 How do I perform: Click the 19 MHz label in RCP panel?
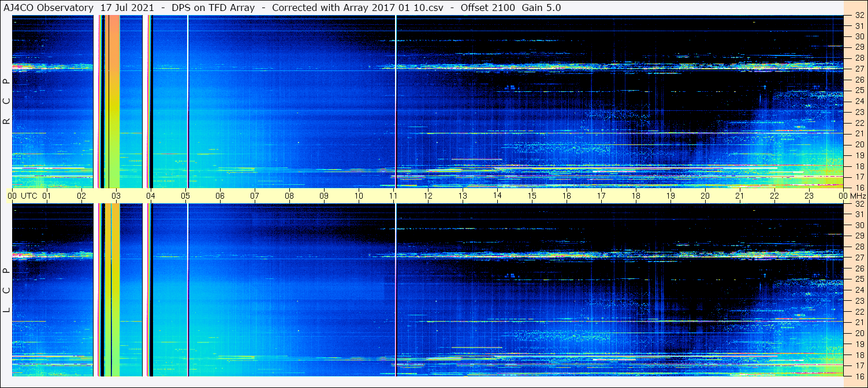(x=859, y=155)
